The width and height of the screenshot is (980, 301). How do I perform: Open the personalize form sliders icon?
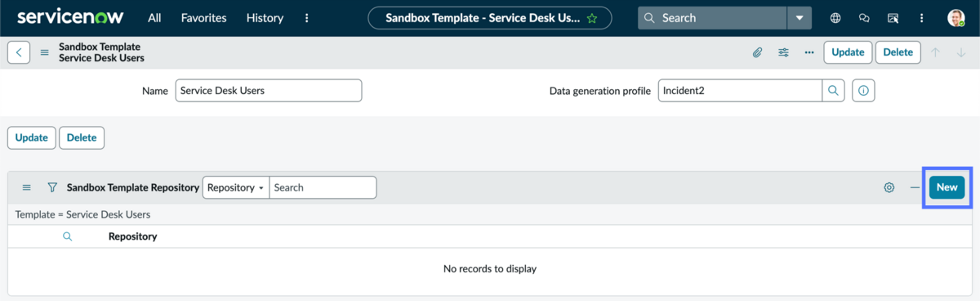click(783, 52)
